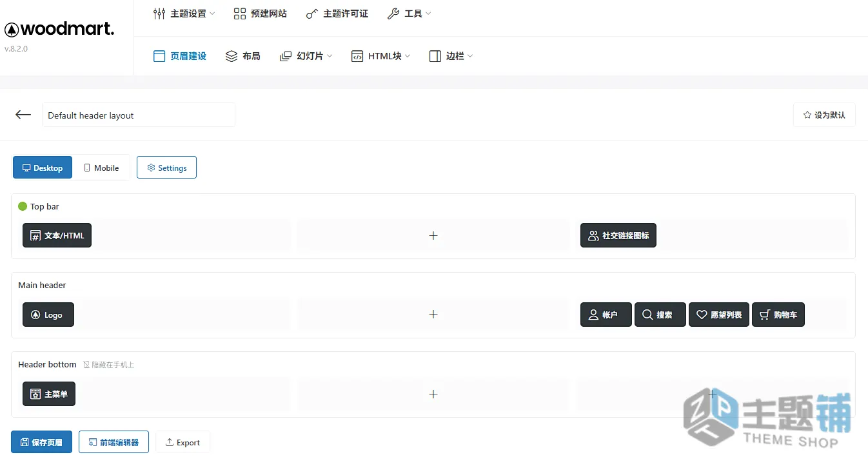Viewport: 868px width, 466px height.
Task: Select the 搜索 search element
Action: [660, 315]
